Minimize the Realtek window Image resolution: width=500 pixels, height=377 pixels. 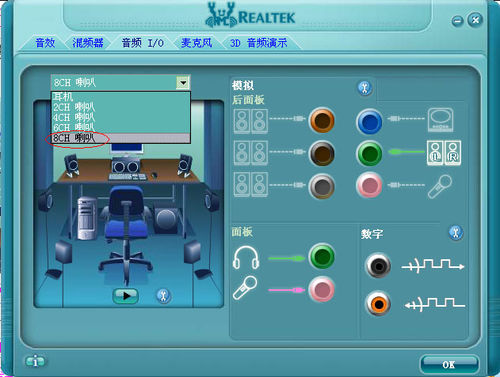pos(457,21)
